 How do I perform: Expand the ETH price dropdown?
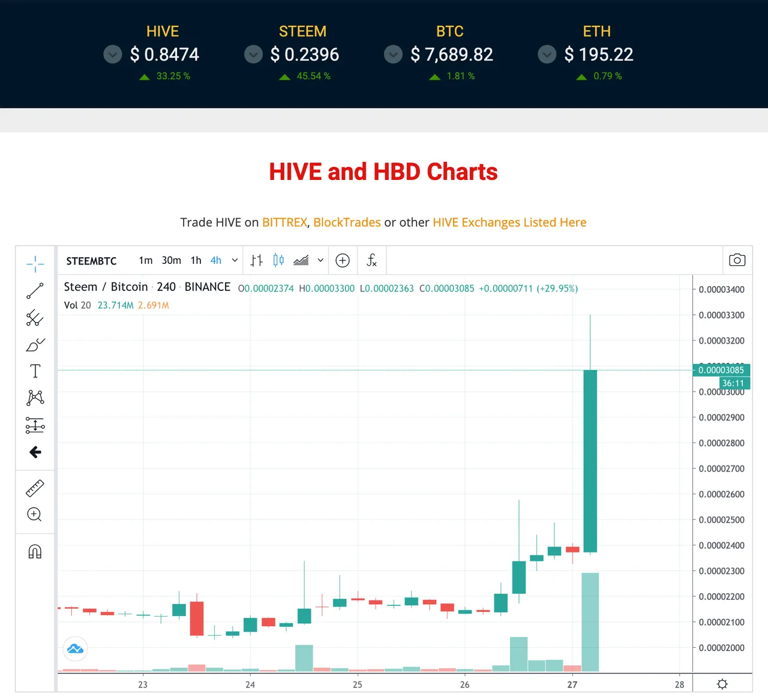547,55
